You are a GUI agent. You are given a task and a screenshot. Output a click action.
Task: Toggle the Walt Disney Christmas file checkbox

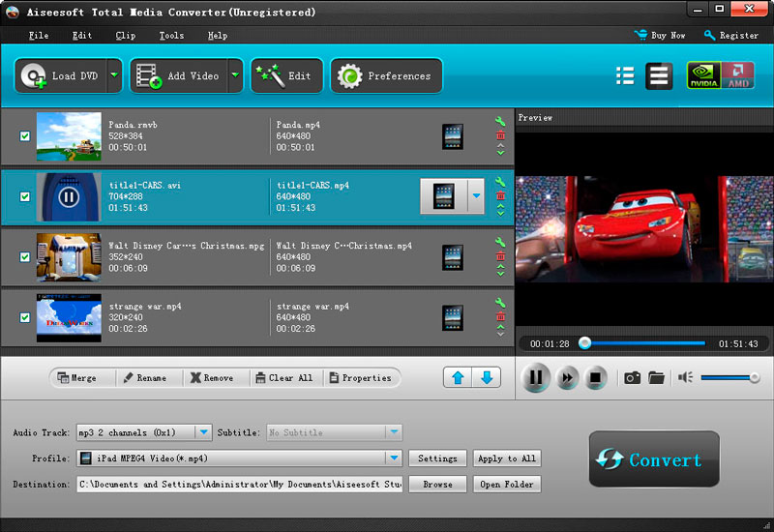tap(25, 257)
